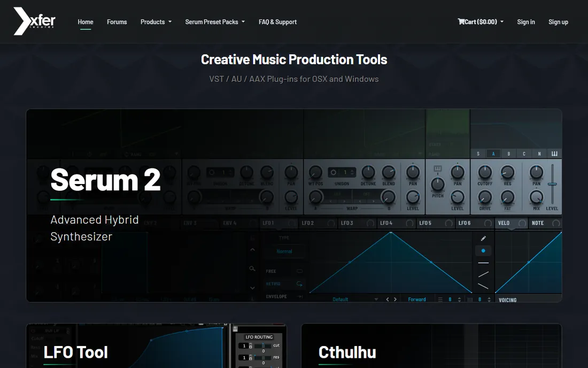Image resolution: width=588 pixels, height=368 pixels.
Task: Click the FAT knob
Action: tap(507, 197)
